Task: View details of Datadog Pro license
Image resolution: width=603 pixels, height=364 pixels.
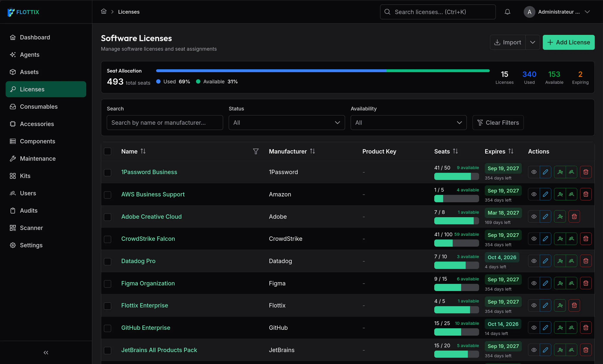Action: 534,261
